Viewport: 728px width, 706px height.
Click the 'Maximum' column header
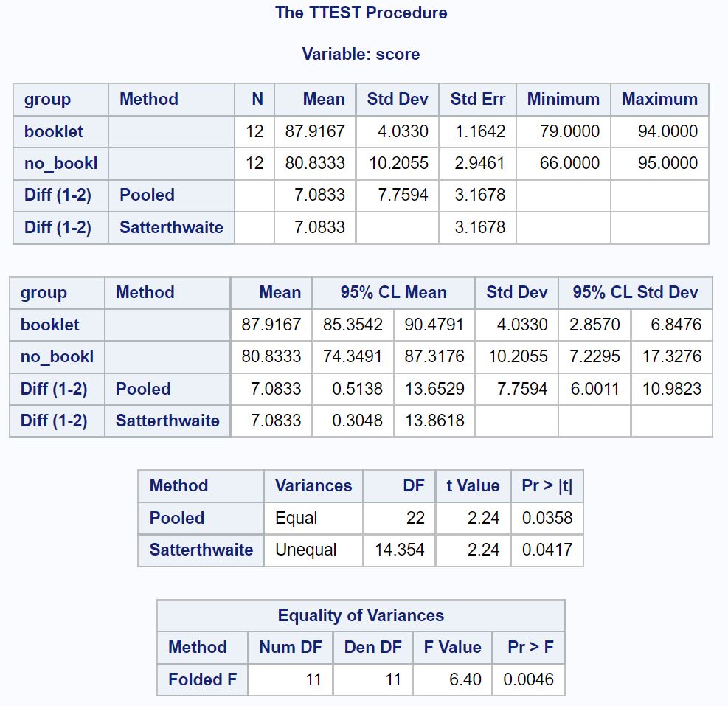tap(659, 99)
